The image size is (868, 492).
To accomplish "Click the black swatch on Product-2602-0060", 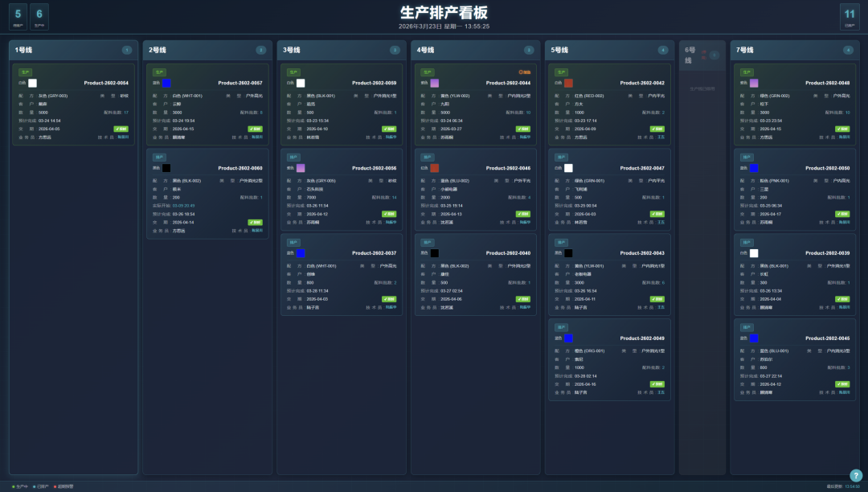I will click(x=166, y=168).
